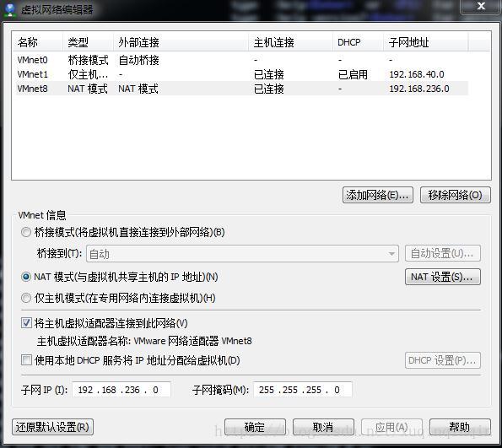The image size is (502, 448).
Task: Open 帮助 button
Action: click(x=460, y=427)
